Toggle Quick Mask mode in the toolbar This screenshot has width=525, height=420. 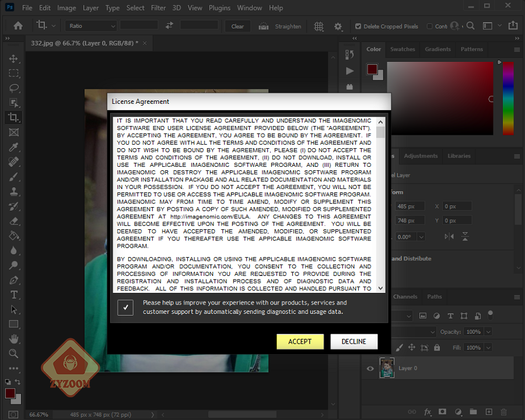coord(13,415)
